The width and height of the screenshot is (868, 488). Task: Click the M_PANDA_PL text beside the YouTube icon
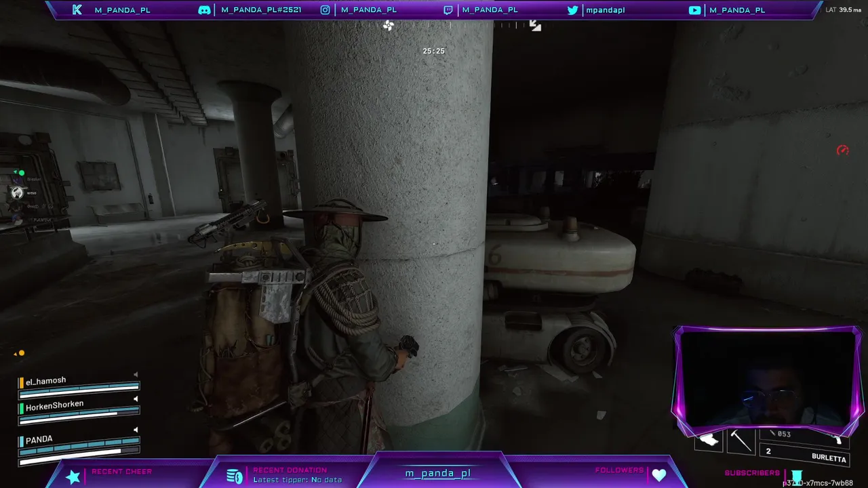tap(737, 10)
